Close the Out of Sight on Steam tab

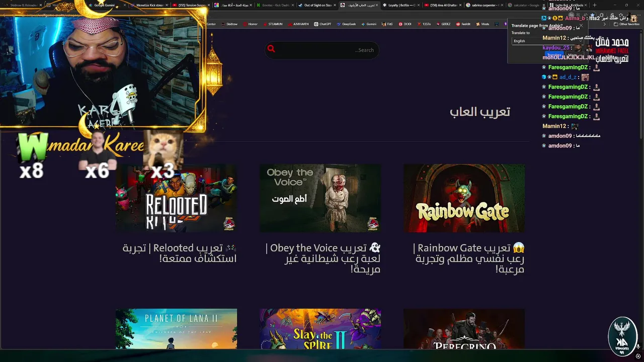coord(335,5)
